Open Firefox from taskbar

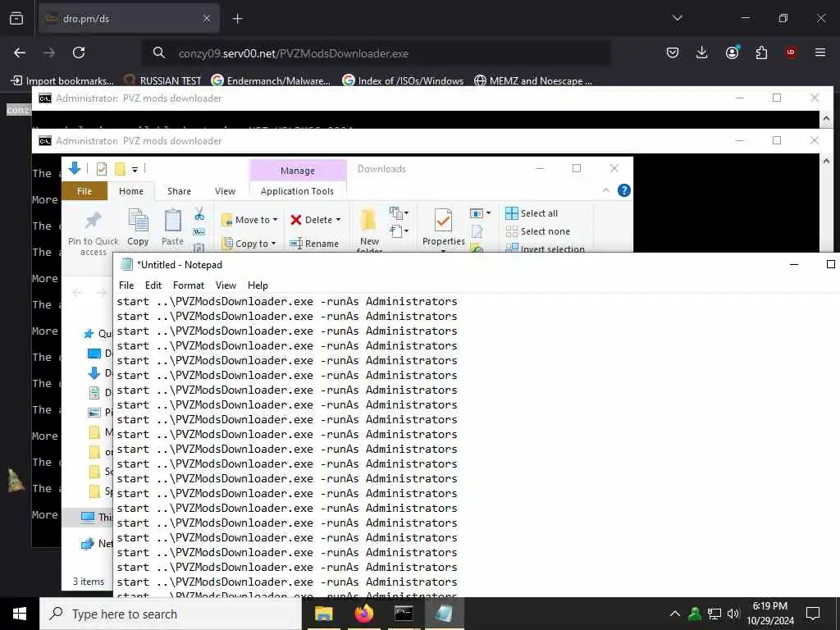click(x=363, y=614)
